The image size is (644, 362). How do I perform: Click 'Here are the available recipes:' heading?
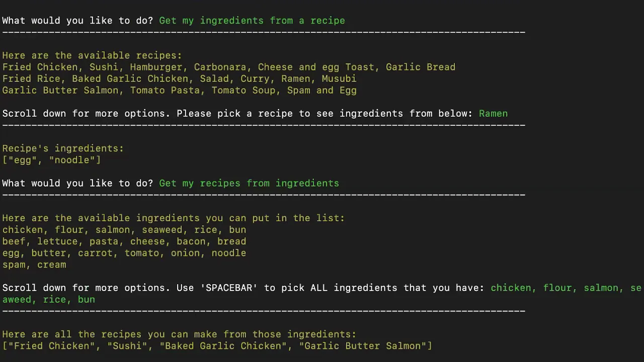pyautogui.click(x=92, y=56)
